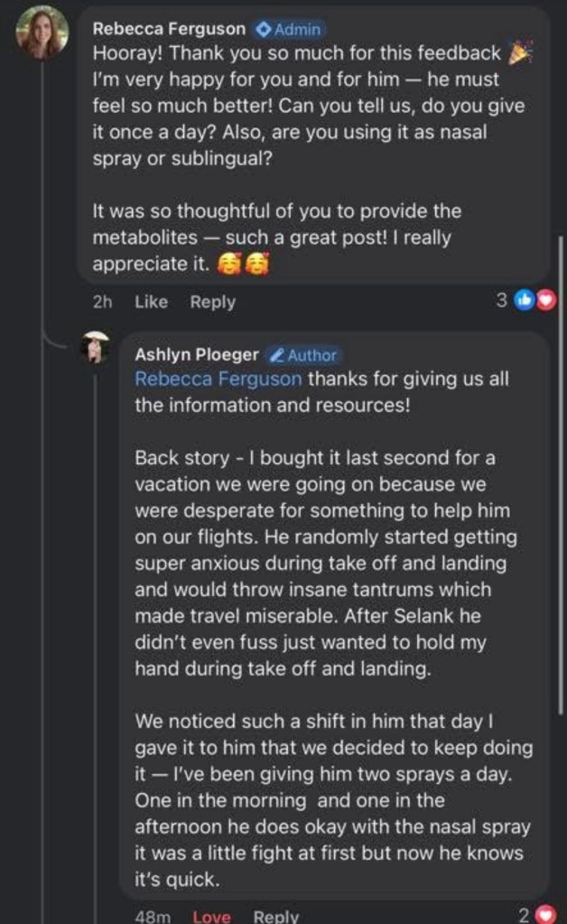The height and width of the screenshot is (924, 567).
Task: Click the Rebecca Ferguson commenter name
Action: pyautogui.click(x=169, y=29)
